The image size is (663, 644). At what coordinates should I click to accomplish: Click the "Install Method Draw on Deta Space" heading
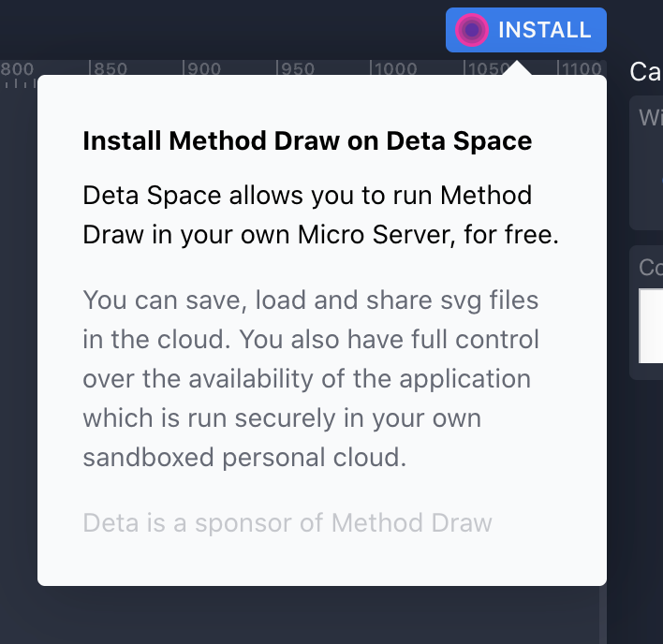tap(307, 140)
